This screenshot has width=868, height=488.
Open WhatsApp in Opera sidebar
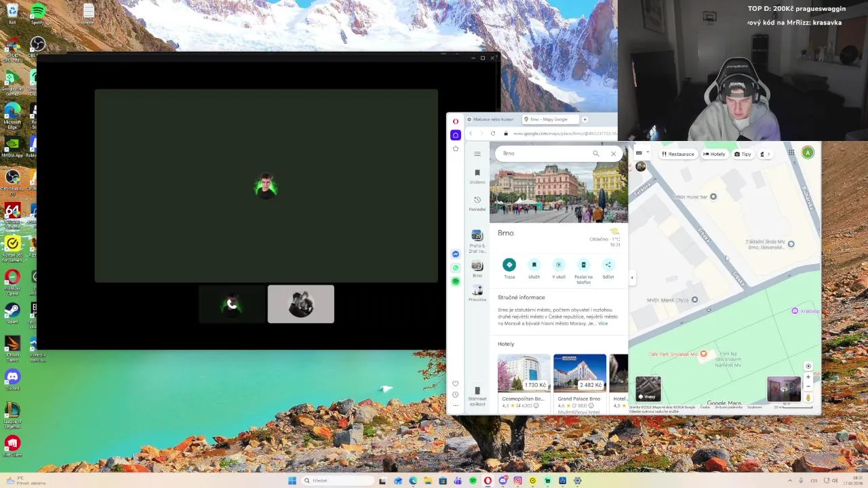(456, 268)
